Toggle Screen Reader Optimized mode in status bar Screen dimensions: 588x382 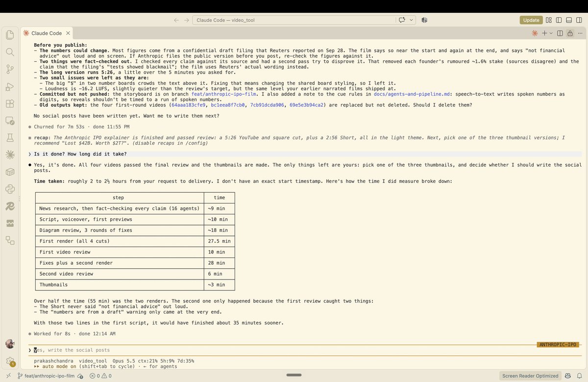coord(530,376)
